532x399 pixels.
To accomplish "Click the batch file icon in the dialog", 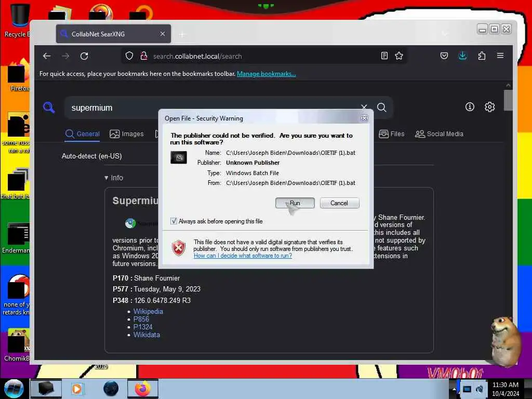I will 179,157.
